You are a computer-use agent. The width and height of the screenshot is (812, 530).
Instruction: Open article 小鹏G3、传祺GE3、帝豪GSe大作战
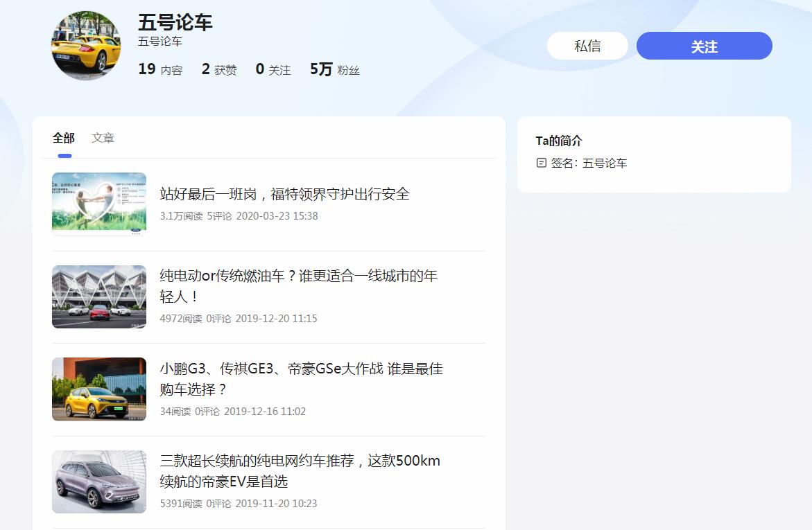(x=301, y=379)
